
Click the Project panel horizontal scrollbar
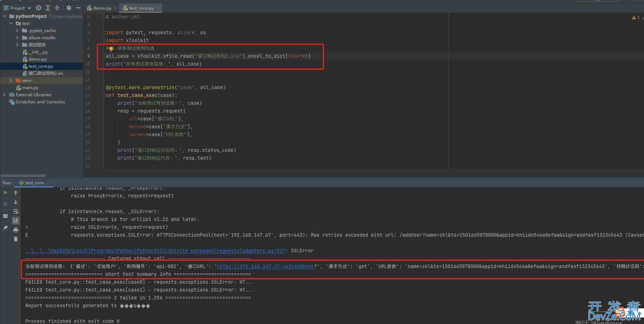[24, 176]
